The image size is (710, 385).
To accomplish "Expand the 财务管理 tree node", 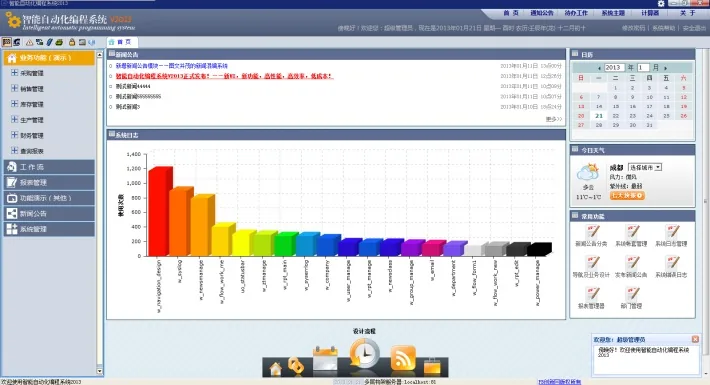I will tap(14, 135).
